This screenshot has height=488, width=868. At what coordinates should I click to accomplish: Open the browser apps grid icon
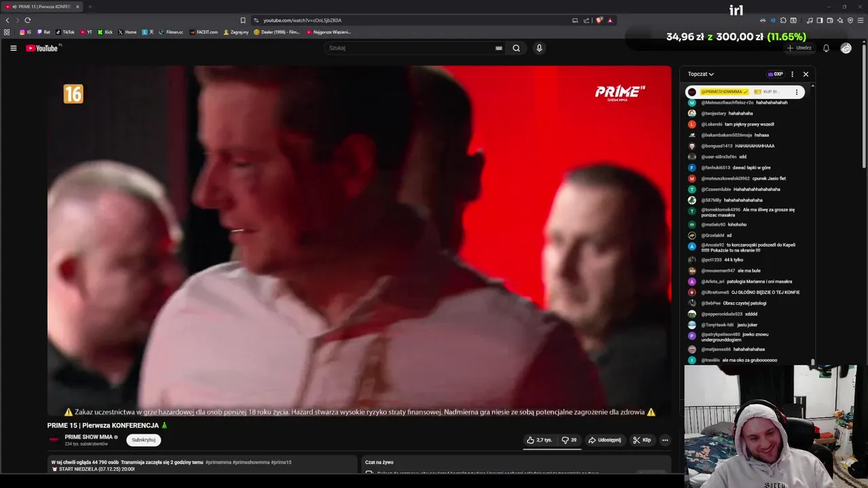7,32
